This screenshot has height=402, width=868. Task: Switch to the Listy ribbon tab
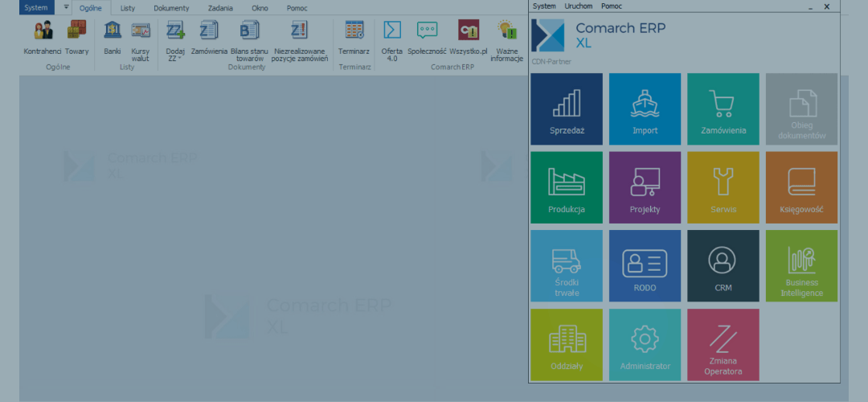[128, 8]
